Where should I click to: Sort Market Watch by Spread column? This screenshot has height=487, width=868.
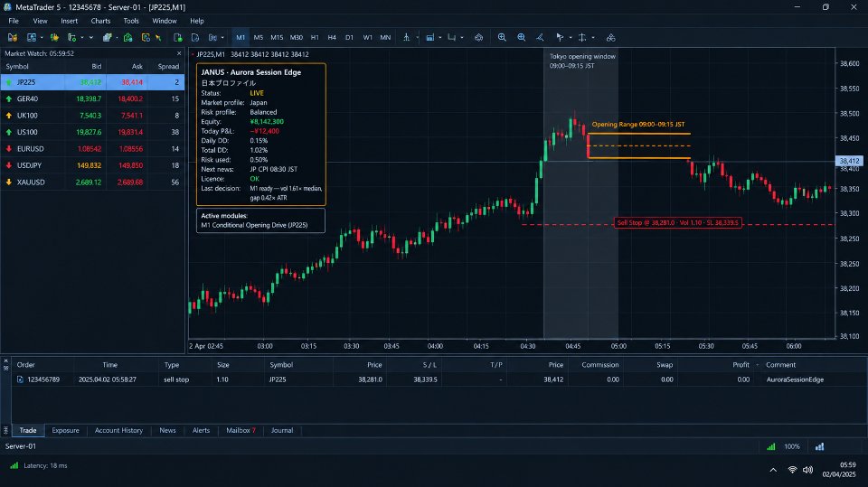[x=168, y=67]
